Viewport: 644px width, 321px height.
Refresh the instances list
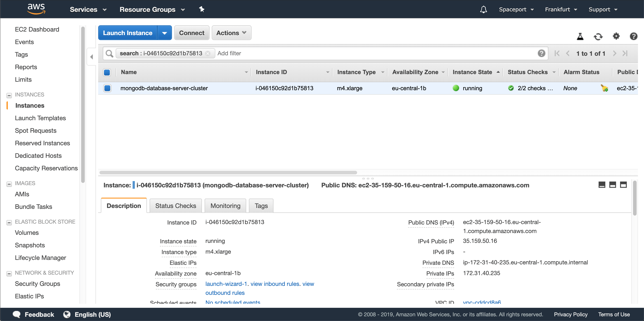(598, 36)
